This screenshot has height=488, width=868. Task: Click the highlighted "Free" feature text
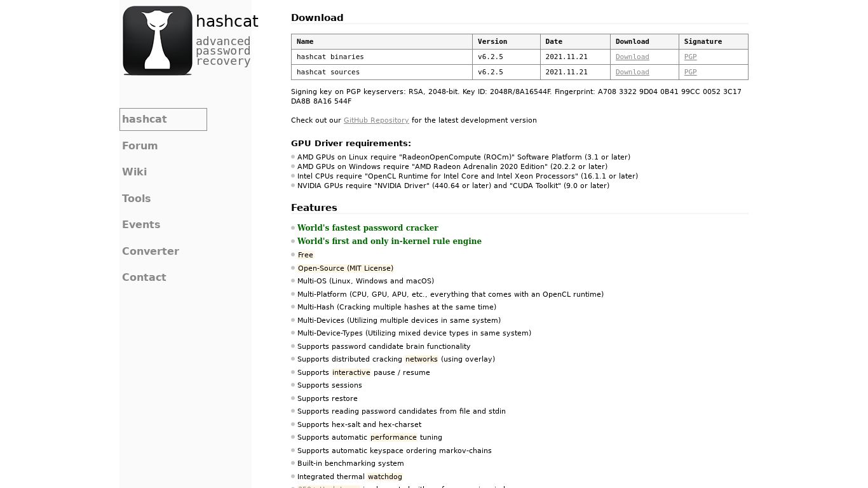306,255
